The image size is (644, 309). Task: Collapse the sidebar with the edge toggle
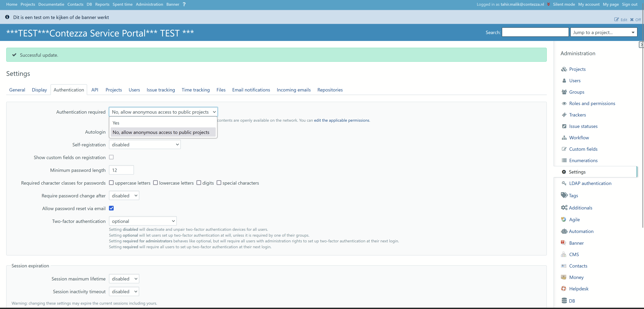[641, 45]
